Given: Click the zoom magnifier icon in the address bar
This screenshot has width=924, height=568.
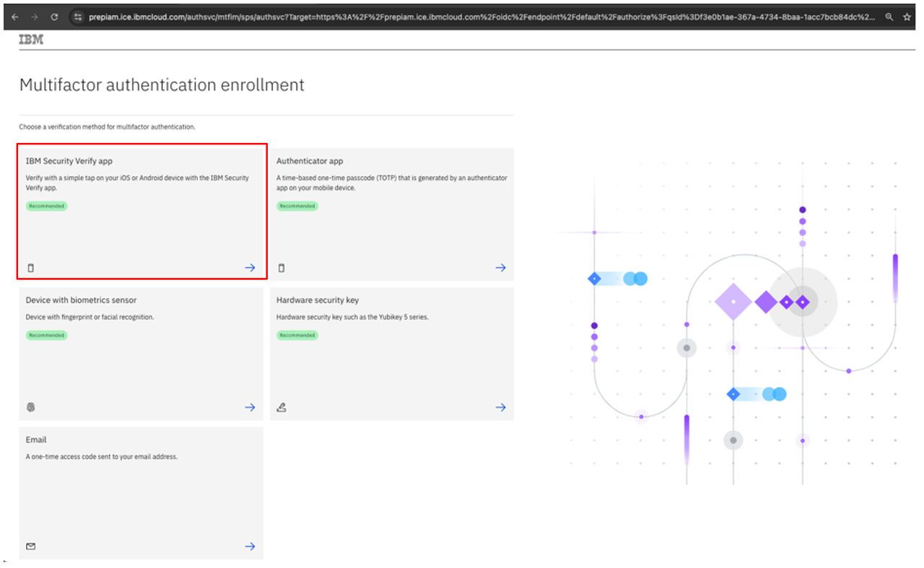Looking at the screenshot, I should click(x=889, y=17).
